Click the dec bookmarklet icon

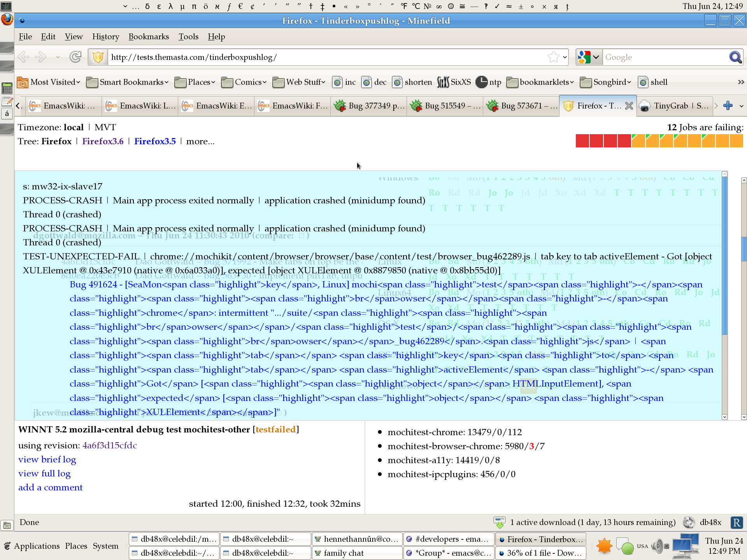pos(366,82)
